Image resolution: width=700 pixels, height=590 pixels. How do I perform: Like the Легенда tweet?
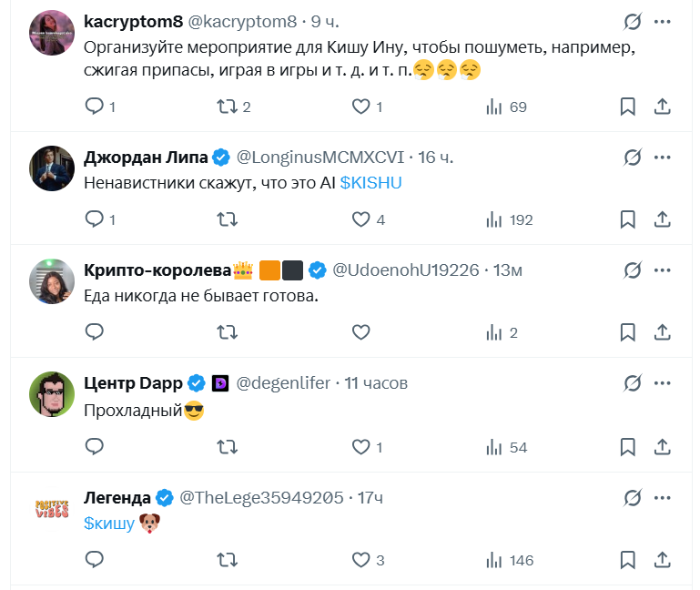click(x=361, y=560)
